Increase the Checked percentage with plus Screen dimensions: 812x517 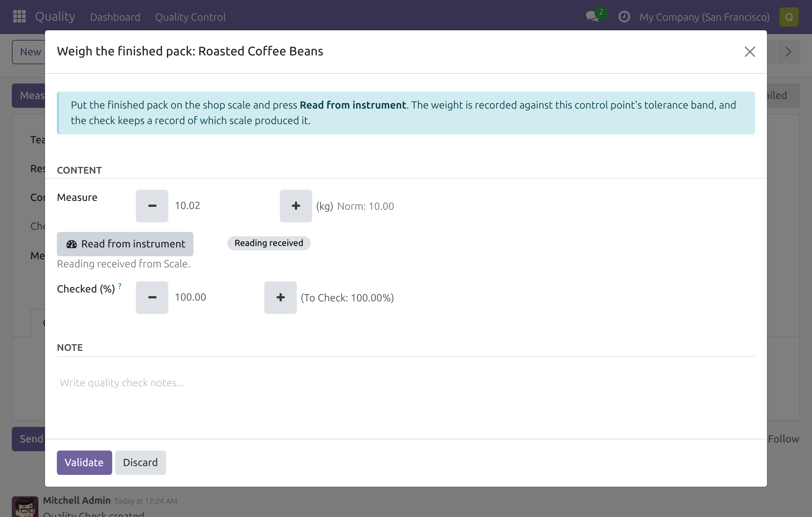(x=280, y=298)
